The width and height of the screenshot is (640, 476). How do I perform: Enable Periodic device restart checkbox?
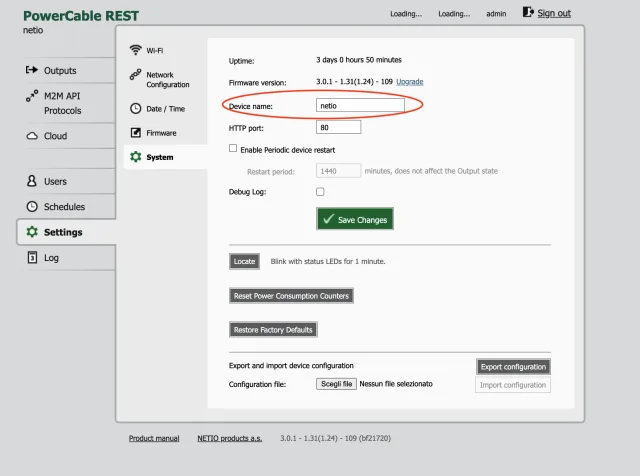point(233,149)
